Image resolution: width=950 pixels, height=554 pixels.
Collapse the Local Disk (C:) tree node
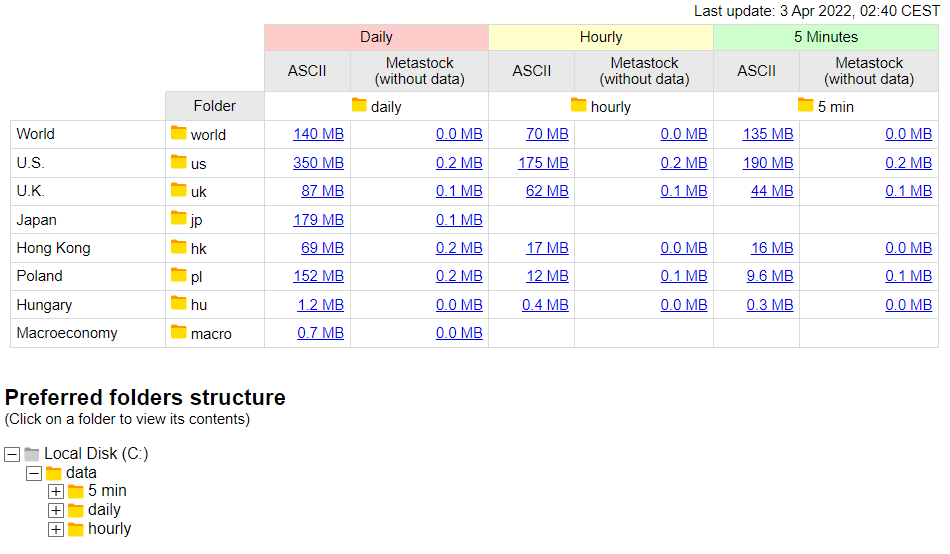[12, 454]
